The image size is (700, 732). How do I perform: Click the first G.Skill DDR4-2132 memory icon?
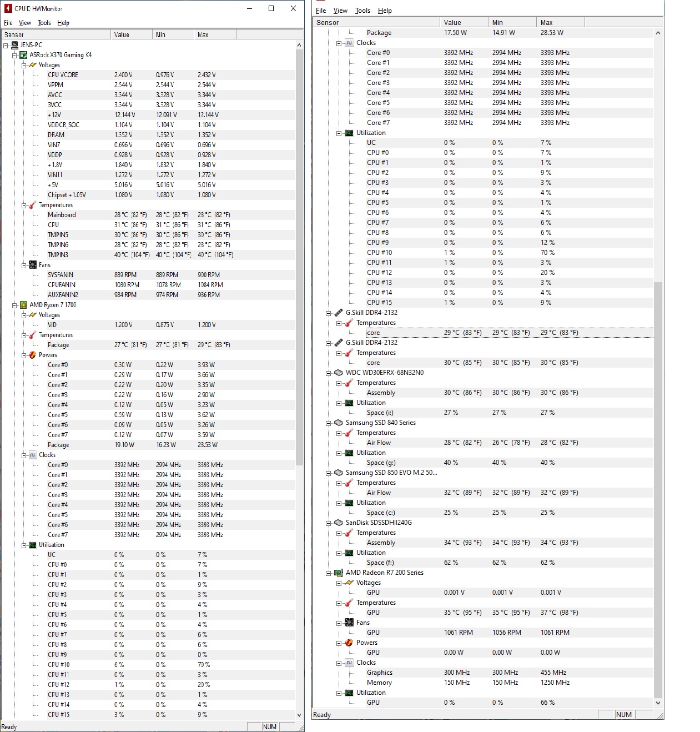(x=339, y=313)
